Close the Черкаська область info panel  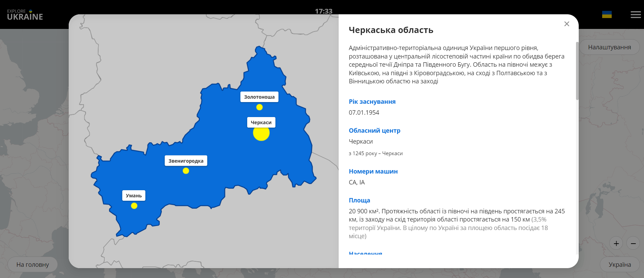pos(566,24)
